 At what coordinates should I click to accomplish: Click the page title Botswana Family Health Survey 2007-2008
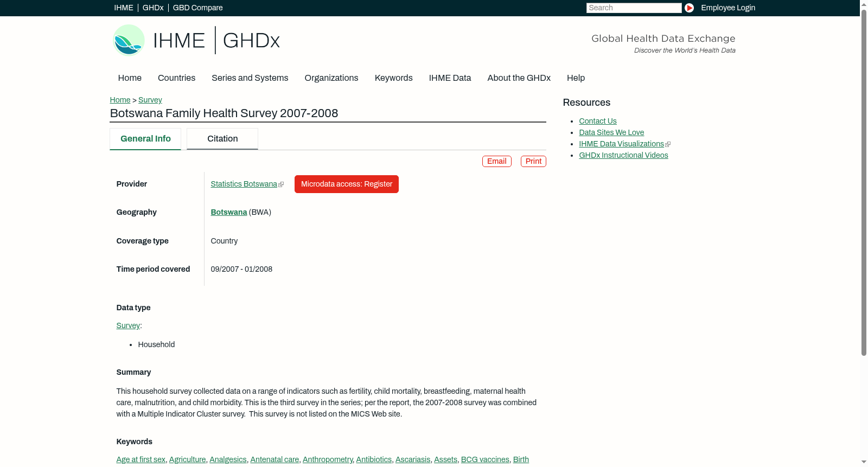224,113
